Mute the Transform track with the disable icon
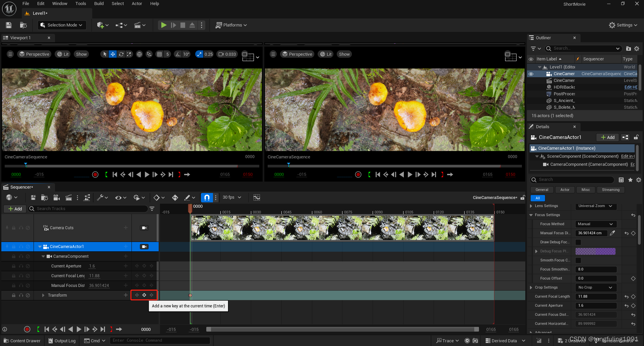 28,295
